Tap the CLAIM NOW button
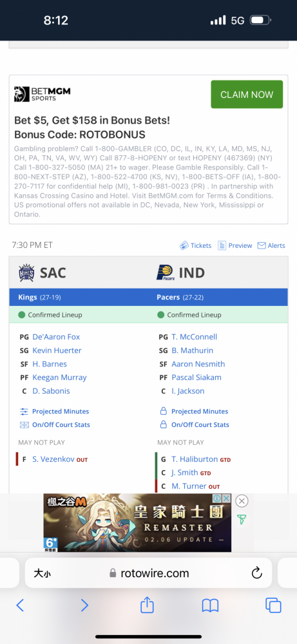Viewport: 297px width, 644px height. [x=247, y=95]
